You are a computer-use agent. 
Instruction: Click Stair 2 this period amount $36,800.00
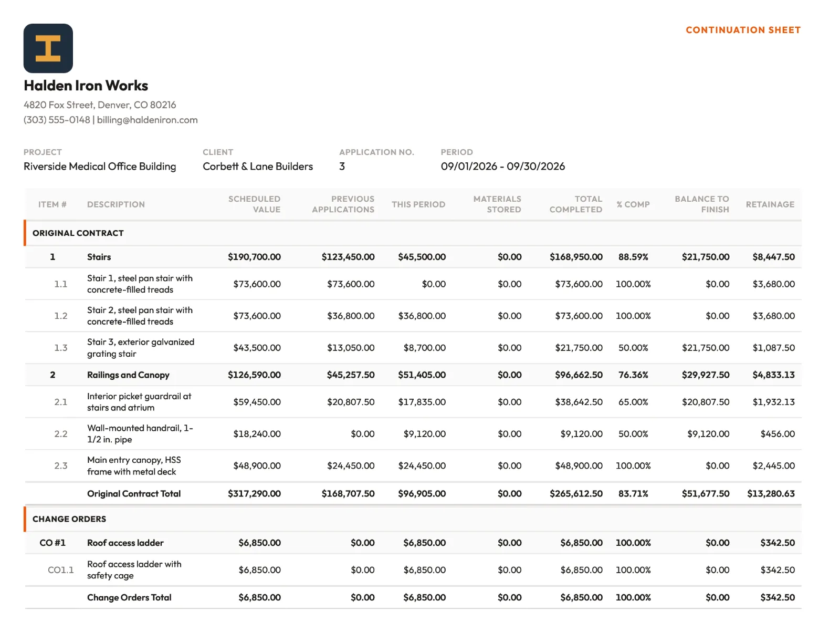(x=422, y=316)
